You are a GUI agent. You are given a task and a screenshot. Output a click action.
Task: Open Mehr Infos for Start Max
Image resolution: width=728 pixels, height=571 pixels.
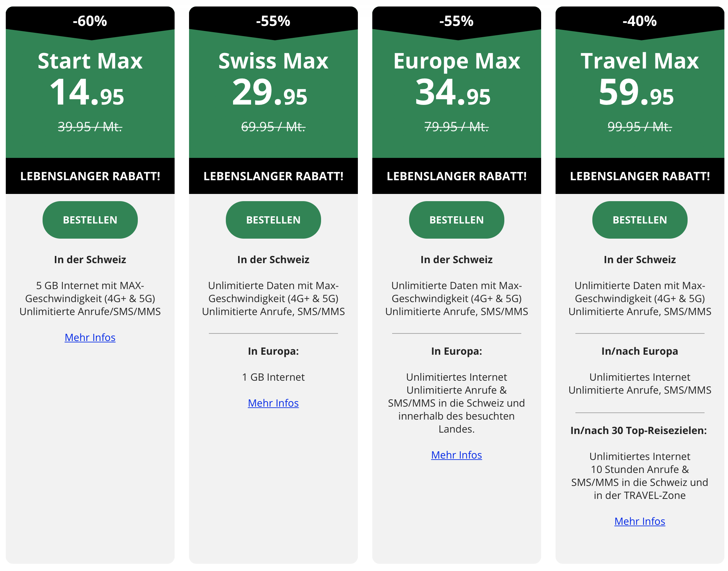(x=90, y=337)
